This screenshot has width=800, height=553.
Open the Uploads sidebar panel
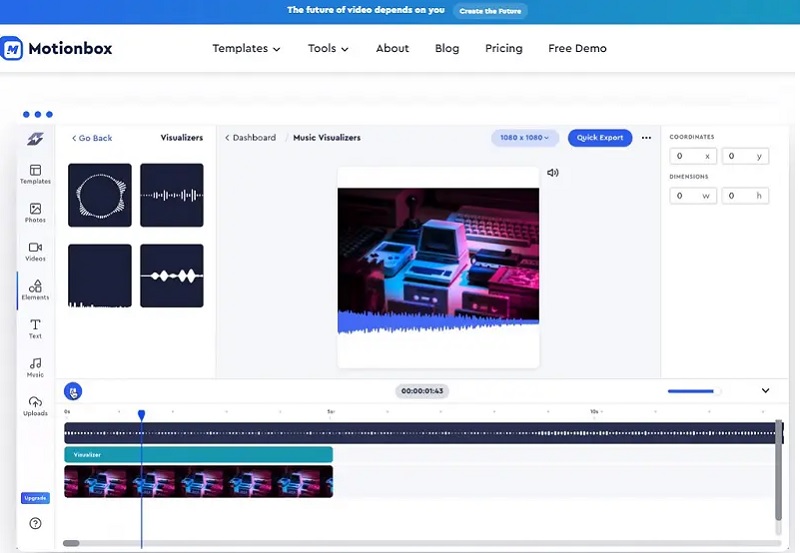(x=35, y=405)
